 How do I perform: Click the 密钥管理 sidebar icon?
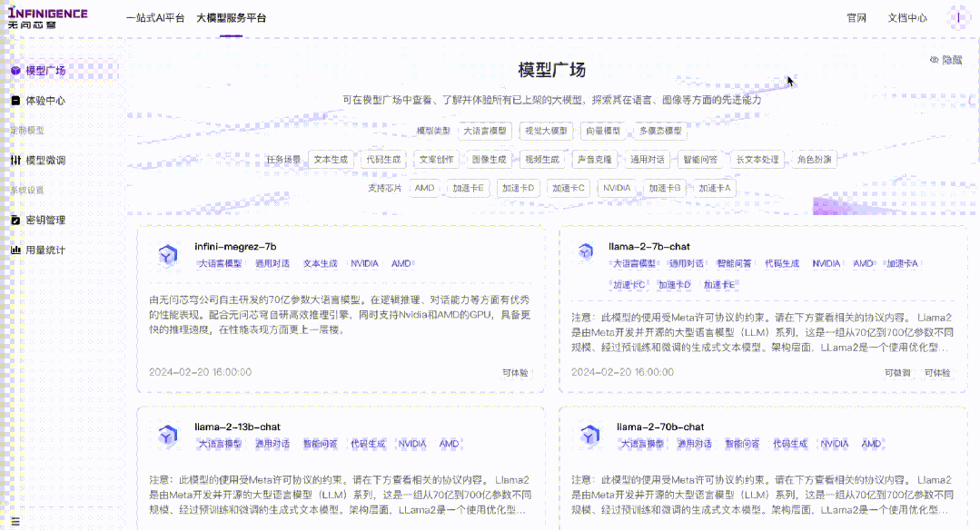coord(15,221)
